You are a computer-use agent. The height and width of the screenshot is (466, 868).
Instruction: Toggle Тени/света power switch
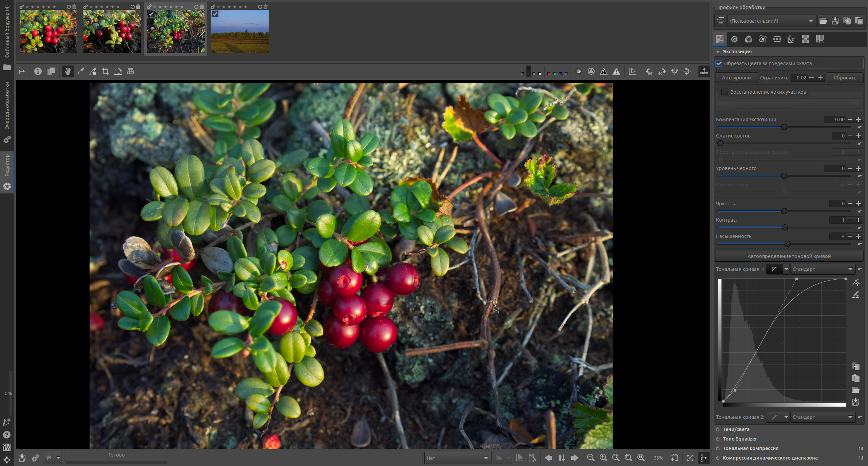[718, 429]
